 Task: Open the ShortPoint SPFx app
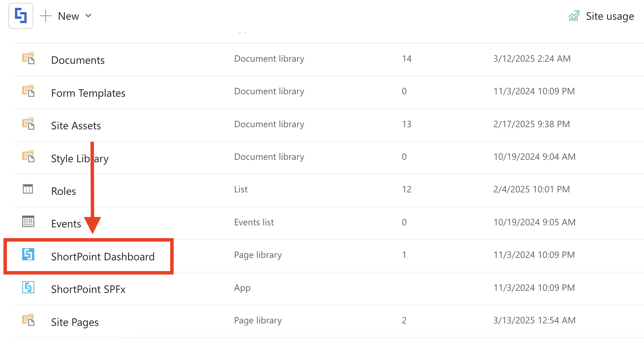(88, 289)
